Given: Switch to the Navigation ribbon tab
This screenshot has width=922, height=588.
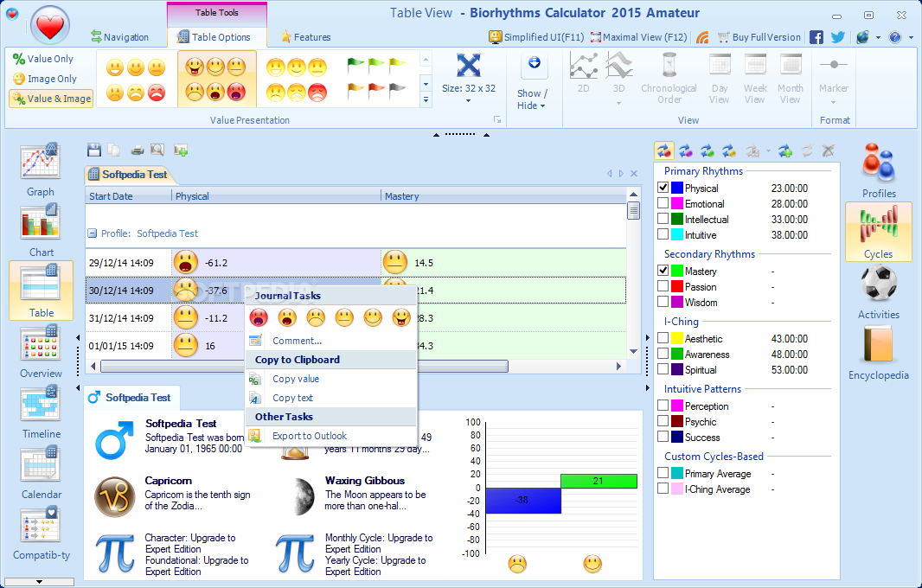Looking at the screenshot, I should click(x=120, y=37).
